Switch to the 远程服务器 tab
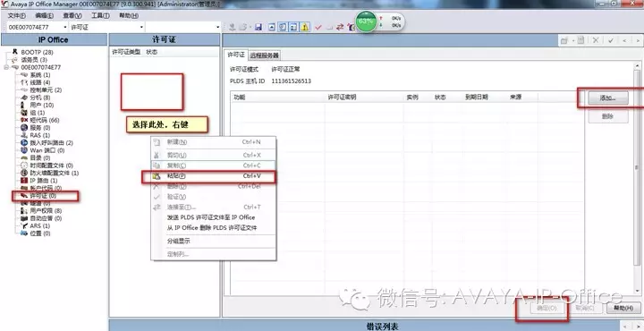The image size is (644, 331). tap(264, 55)
